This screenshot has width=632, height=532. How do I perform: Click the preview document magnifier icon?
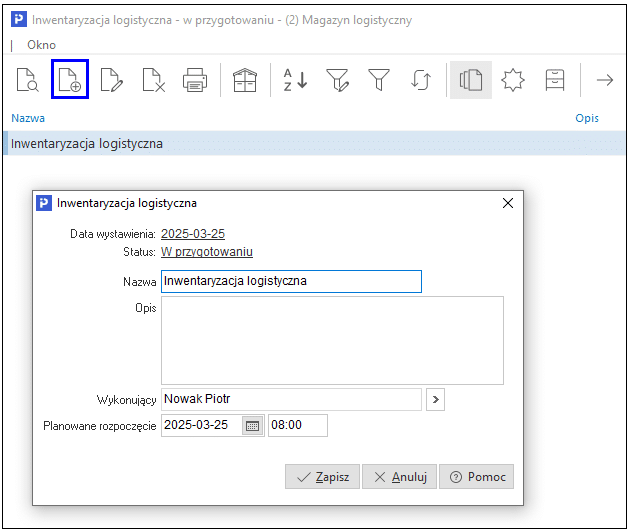(27, 80)
